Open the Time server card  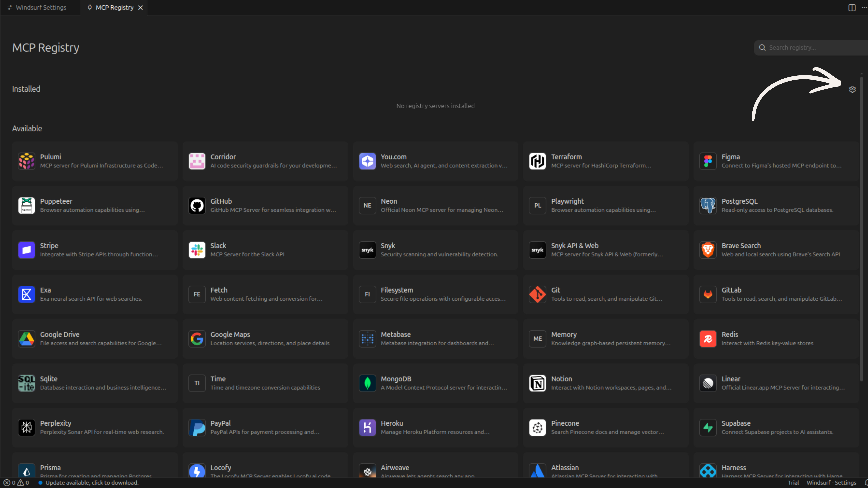tap(265, 383)
